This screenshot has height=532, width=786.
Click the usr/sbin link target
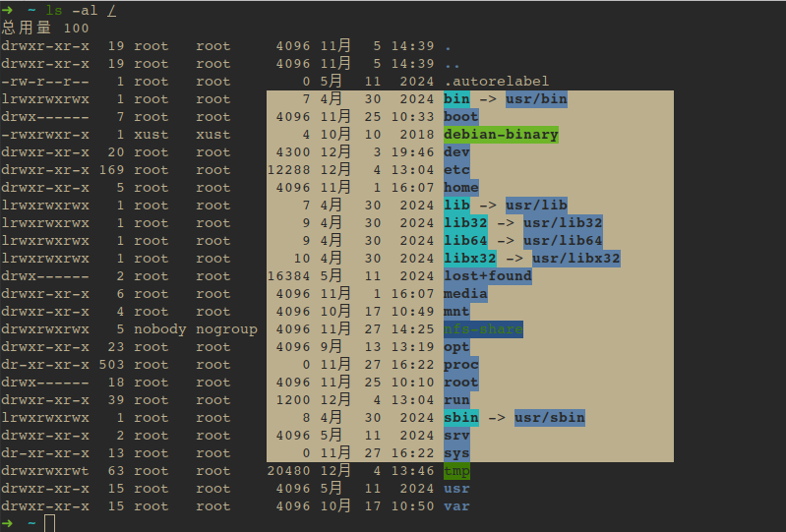coord(549,418)
